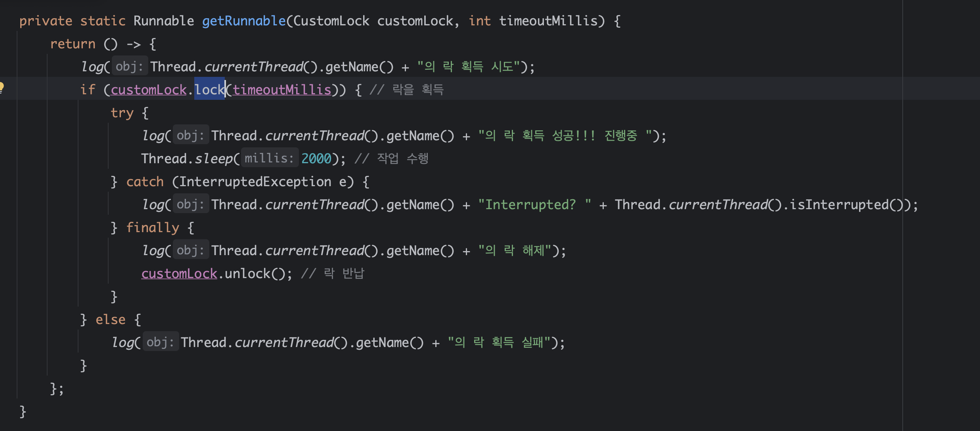Click the millis: inlay hint in sleep

pos(269,158)
